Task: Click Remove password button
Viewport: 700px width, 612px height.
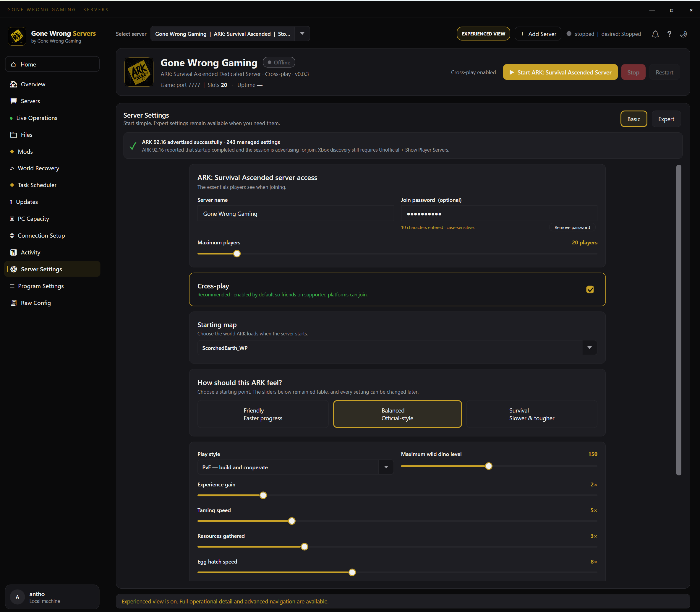Action: [572, 227]
